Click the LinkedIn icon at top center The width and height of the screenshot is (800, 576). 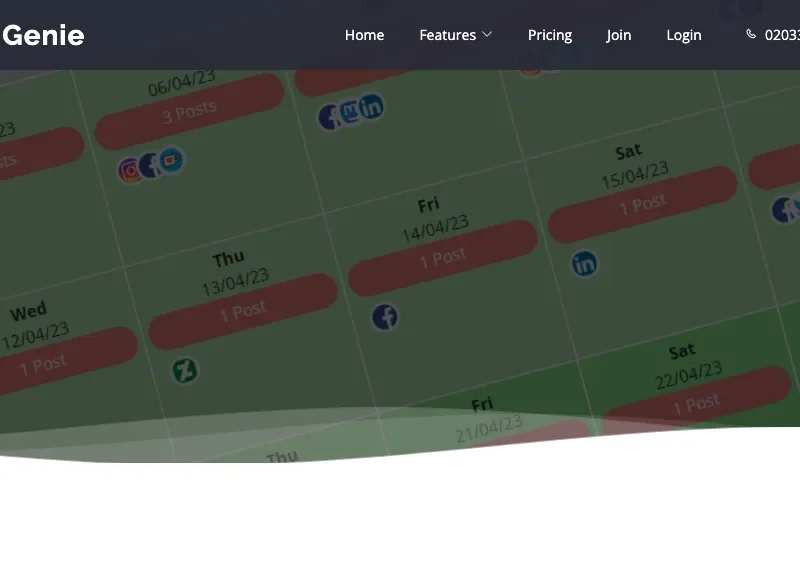click(x=371, y=106)
